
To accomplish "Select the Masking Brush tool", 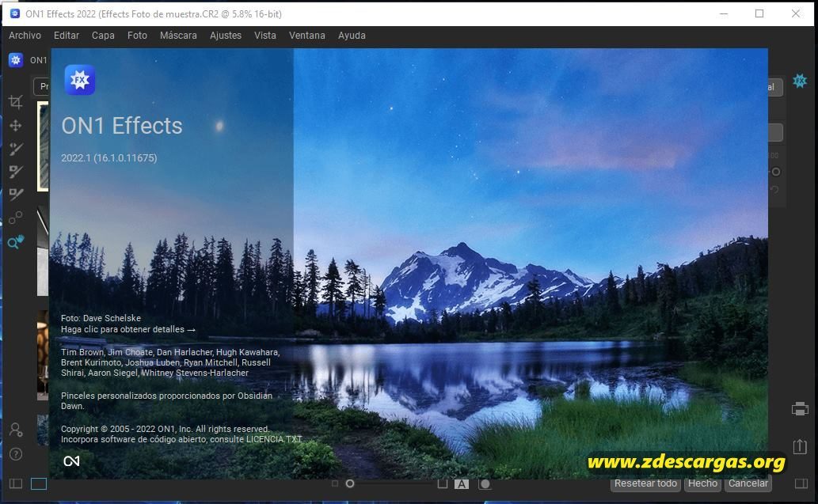I will tap(16, 149).
